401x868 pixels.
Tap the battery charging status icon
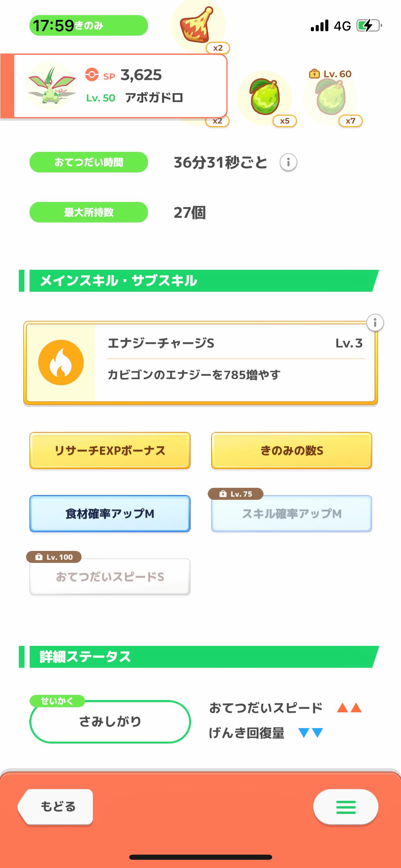(369, 26)
